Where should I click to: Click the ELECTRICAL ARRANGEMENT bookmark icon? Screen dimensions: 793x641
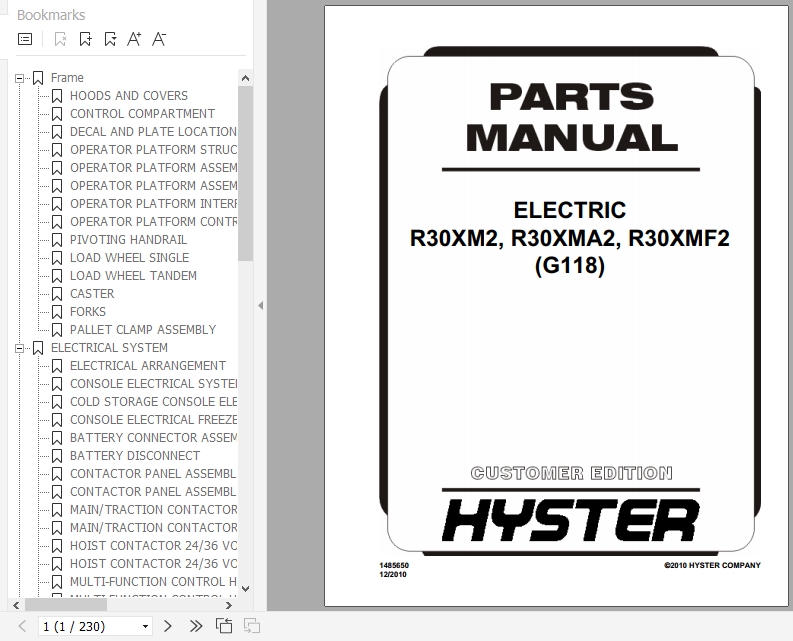tap(57, 366)
